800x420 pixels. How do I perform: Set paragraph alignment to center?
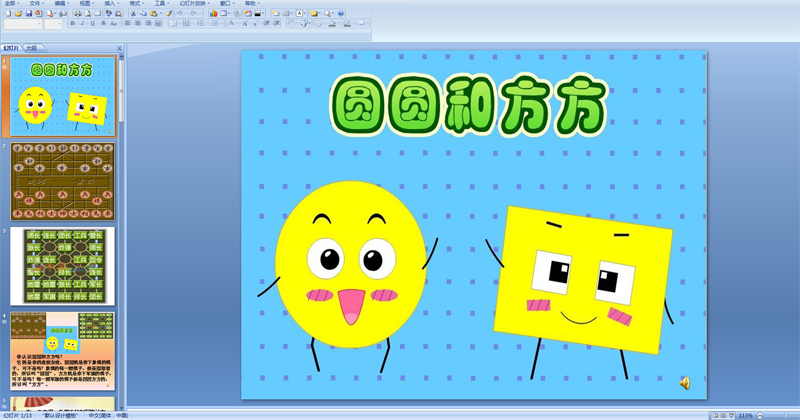[138, 23]
